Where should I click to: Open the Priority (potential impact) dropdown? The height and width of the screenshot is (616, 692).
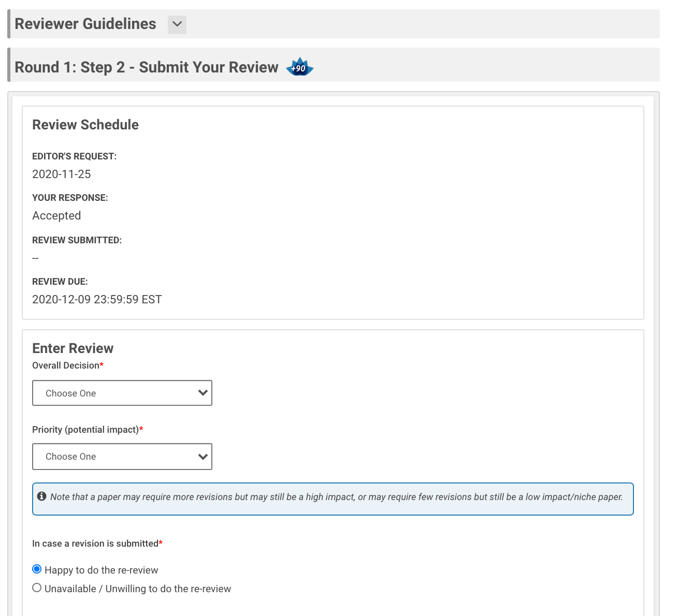pyautogui.click(x=122, y=457)
